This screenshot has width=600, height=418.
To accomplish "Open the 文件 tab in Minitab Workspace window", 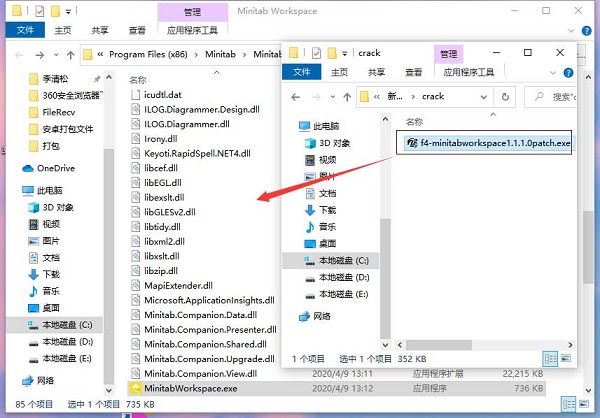I will coord(25,30).
